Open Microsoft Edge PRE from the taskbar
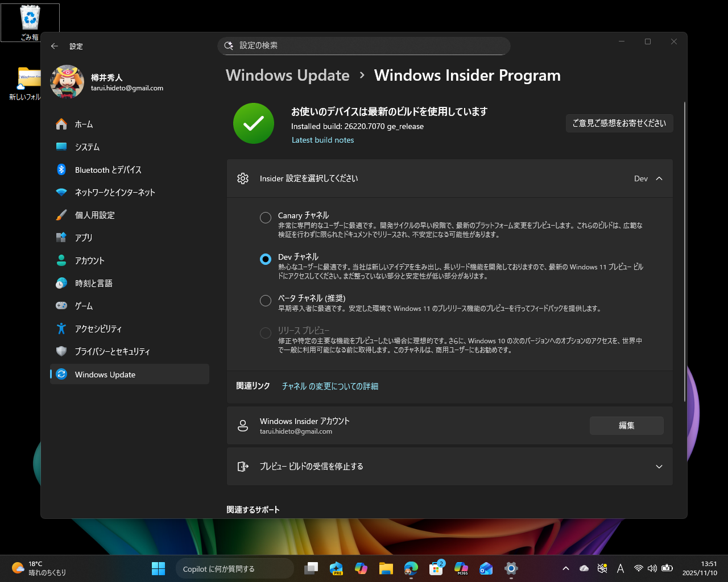The width and height of the screenshot is (728, 582). click(x=336, y=568)
